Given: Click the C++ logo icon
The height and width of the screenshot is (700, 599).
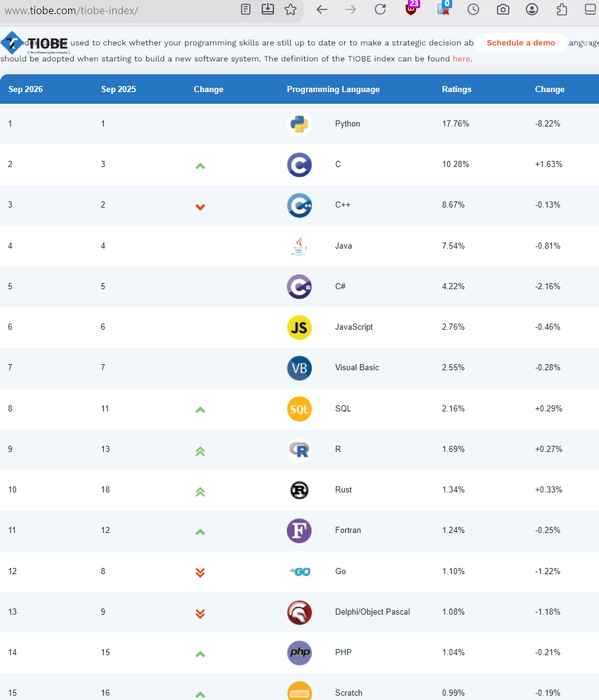Looking at the screenshot, I should [299, 205].
